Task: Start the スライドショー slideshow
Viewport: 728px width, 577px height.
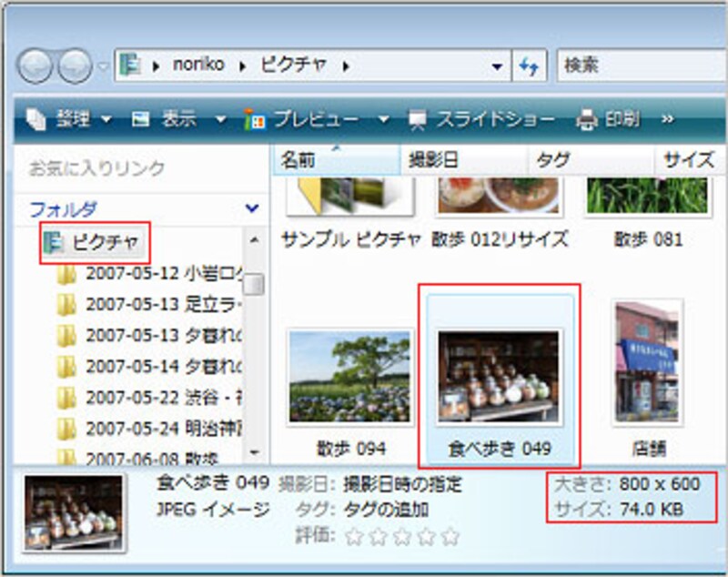Action: (481, 119)
